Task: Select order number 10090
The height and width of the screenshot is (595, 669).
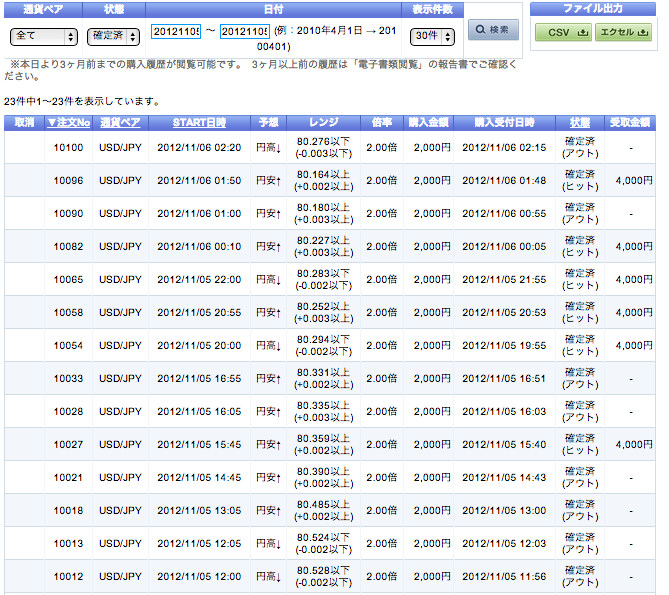Action: click(68, 214)
